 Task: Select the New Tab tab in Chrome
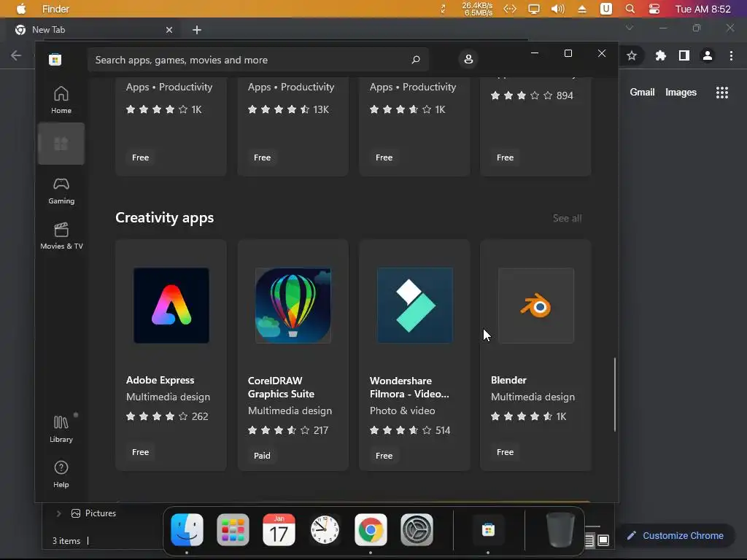pyautogui.click(x=94, y=29)
